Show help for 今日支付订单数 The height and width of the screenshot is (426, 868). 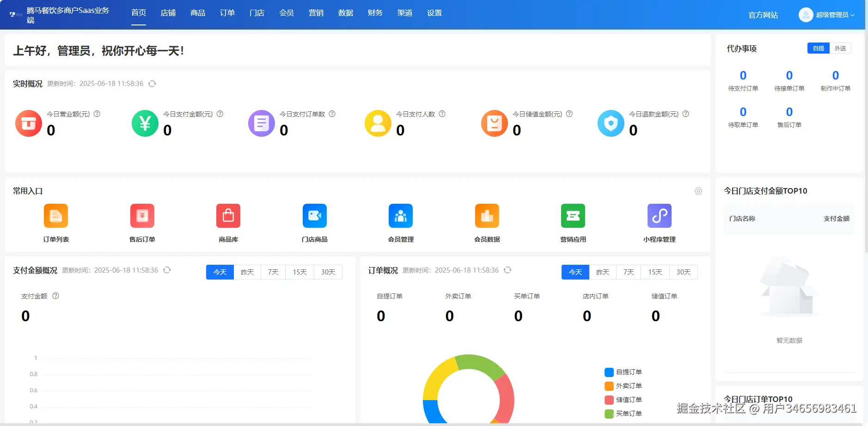click(x=332, y=114)
